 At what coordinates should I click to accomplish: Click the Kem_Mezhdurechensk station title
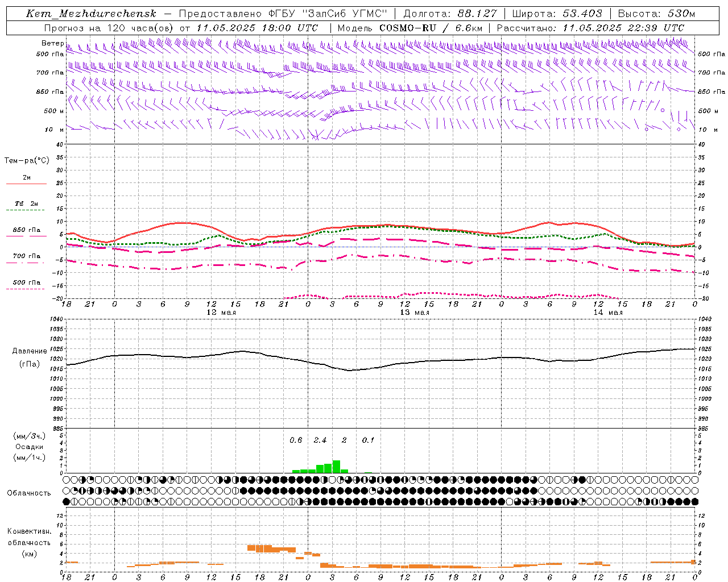(91, 14)
